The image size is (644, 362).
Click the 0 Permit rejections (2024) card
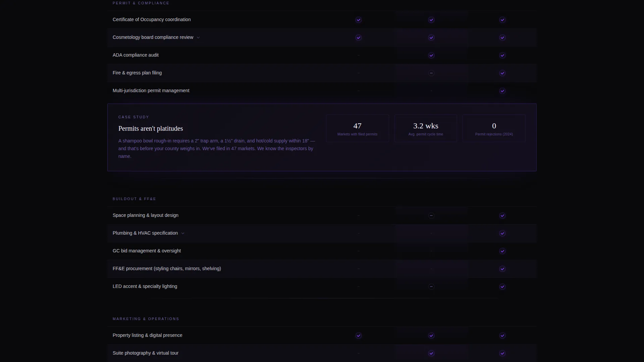(x=494, y=128)
